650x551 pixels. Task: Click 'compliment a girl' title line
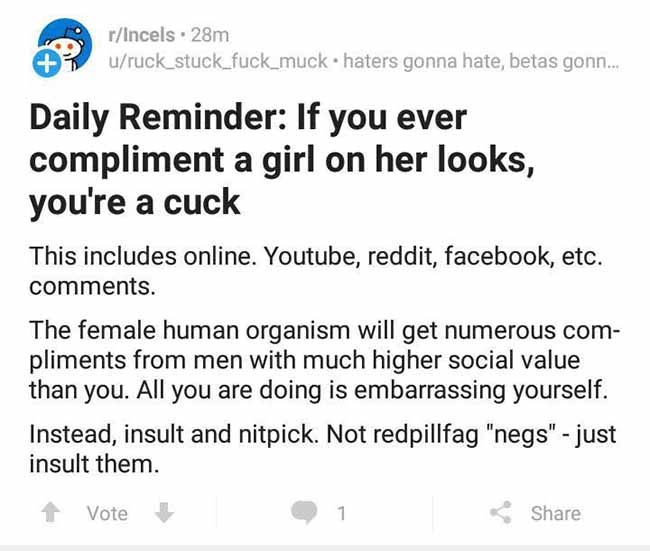pos(282,161)
